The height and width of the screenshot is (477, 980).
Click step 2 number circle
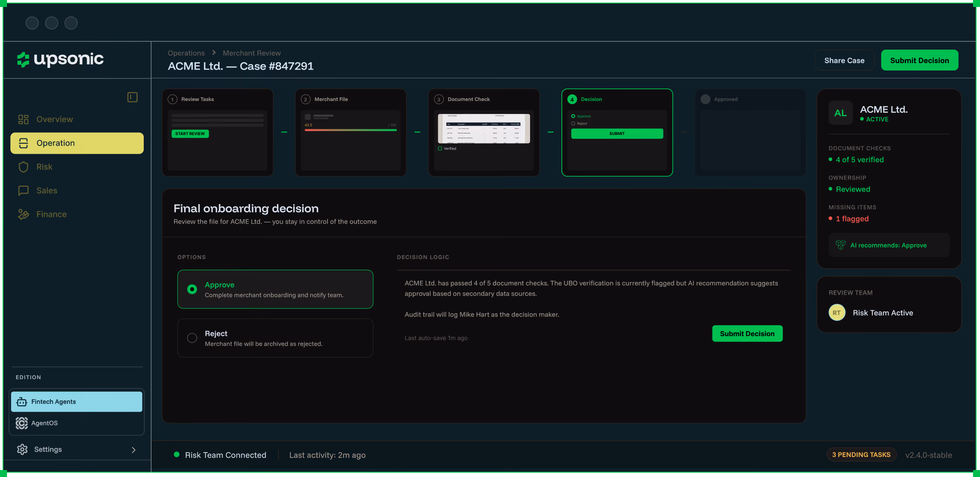(x=306, y=99)
